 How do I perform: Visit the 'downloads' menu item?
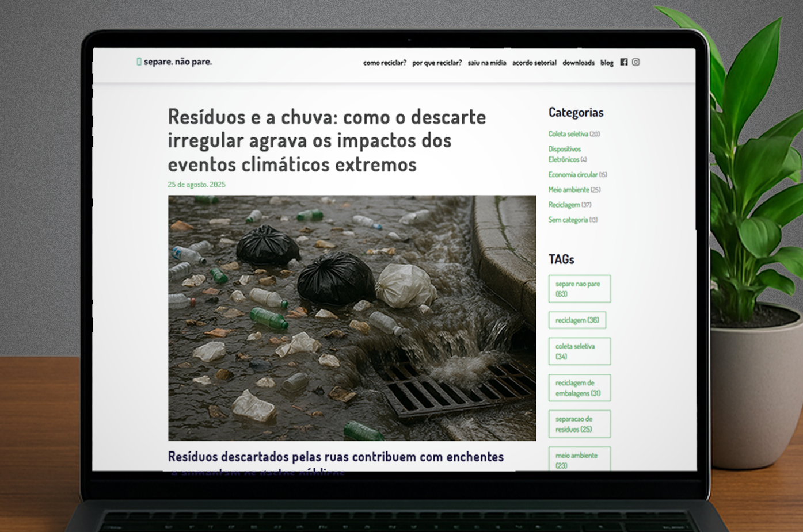point(579,63)
